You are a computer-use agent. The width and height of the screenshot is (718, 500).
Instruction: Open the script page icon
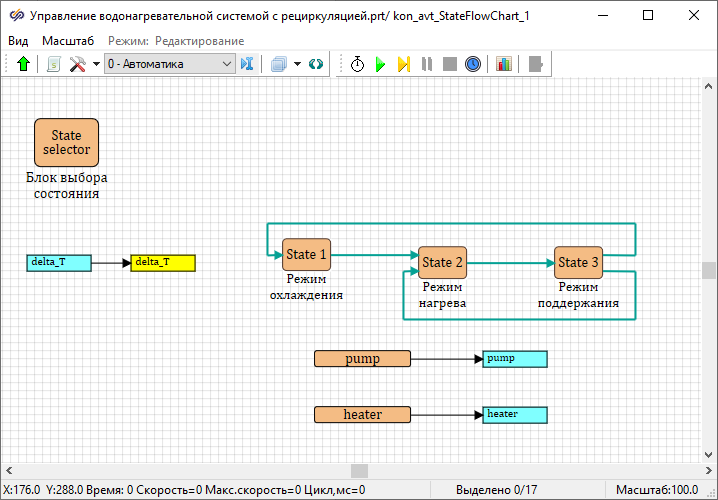[x=54, y=64]
